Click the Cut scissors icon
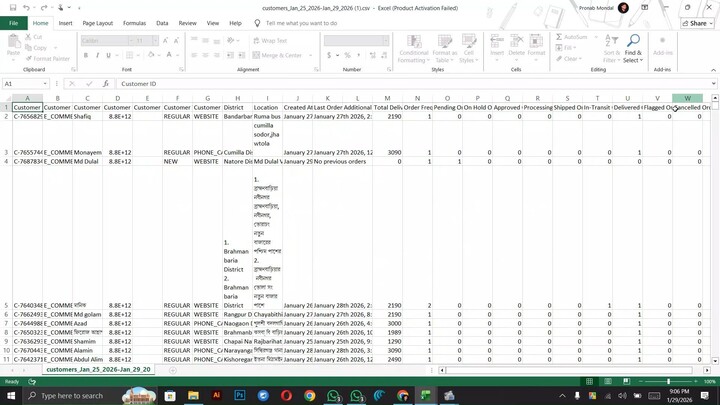The image size is (720, 405). pos(28,37)
